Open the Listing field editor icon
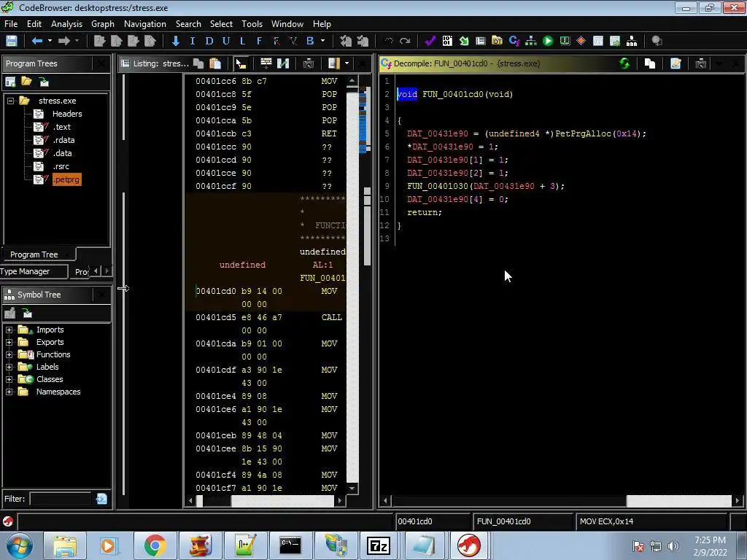 (266, 63)
